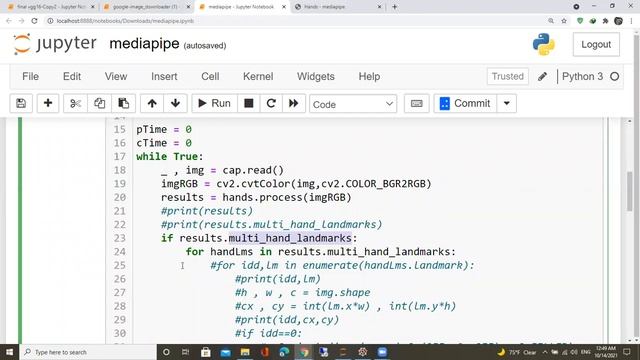Click the Trusted notebook button
This screenshot has height=360, width=640.
pyautogui.click(x=508, y=76)
